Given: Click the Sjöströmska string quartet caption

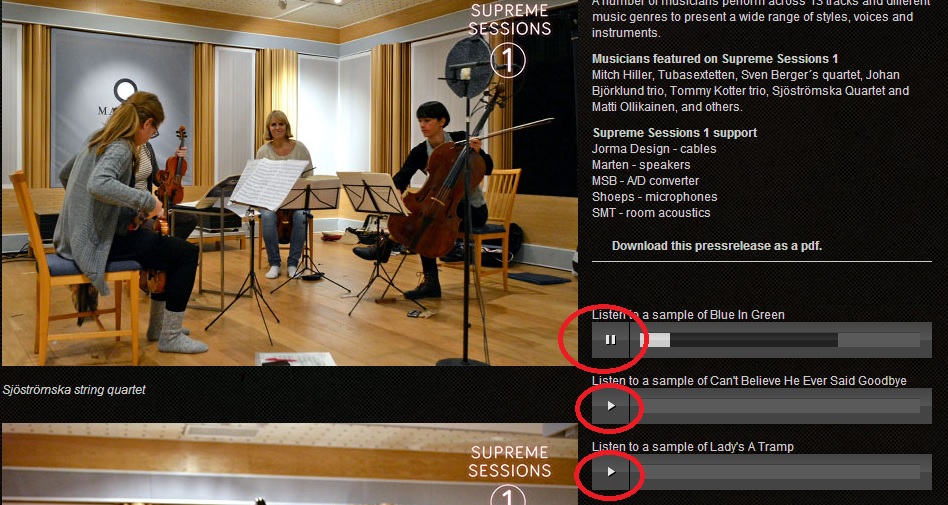Looking at the screenshot, I should click(x=74, y=390).
